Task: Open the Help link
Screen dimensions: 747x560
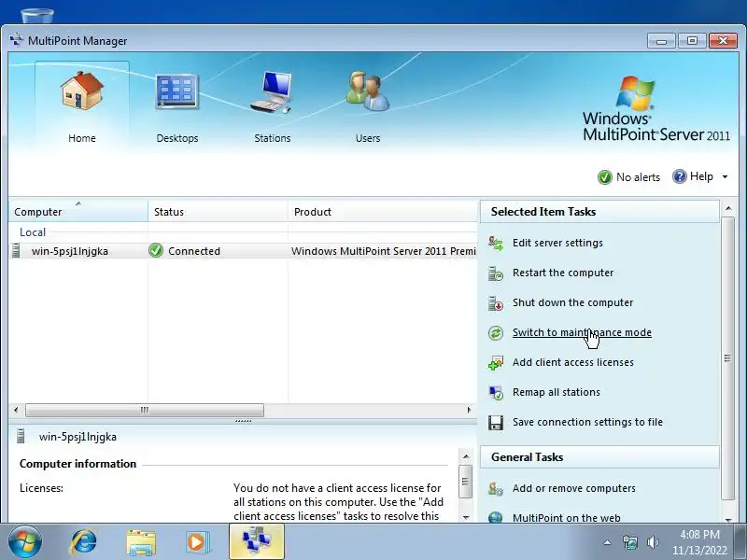Action: click(701, 176)
